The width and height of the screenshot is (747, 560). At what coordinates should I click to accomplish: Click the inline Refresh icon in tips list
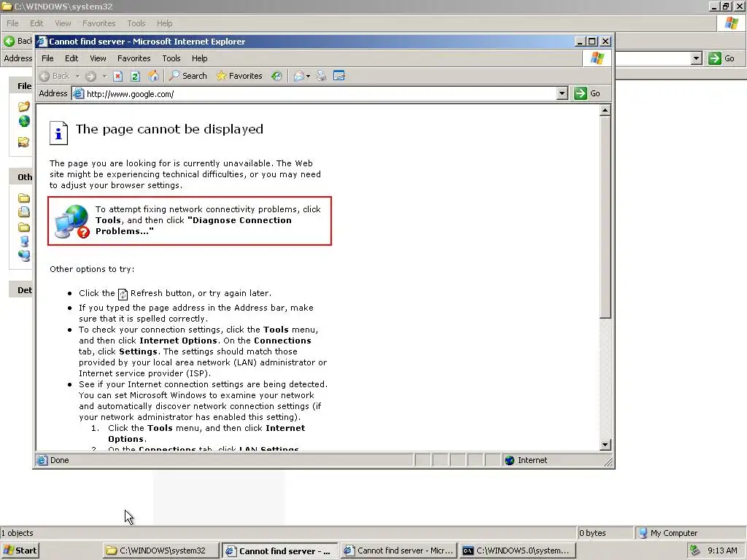point(123,294)
